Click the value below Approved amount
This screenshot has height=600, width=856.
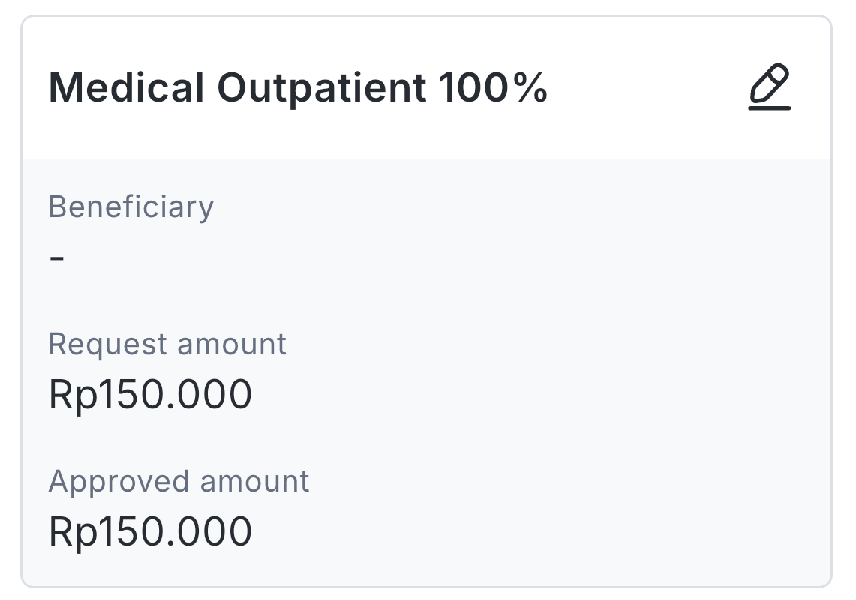(x=150, y=532)
